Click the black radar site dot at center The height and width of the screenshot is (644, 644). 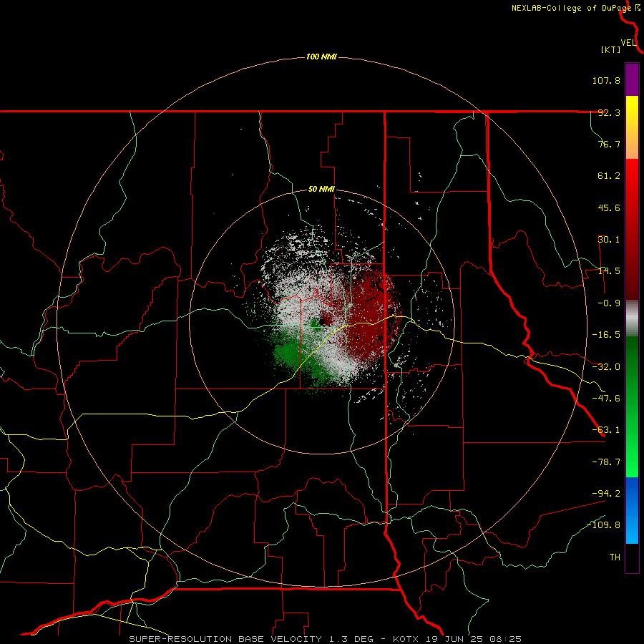[x=323, y=321]
